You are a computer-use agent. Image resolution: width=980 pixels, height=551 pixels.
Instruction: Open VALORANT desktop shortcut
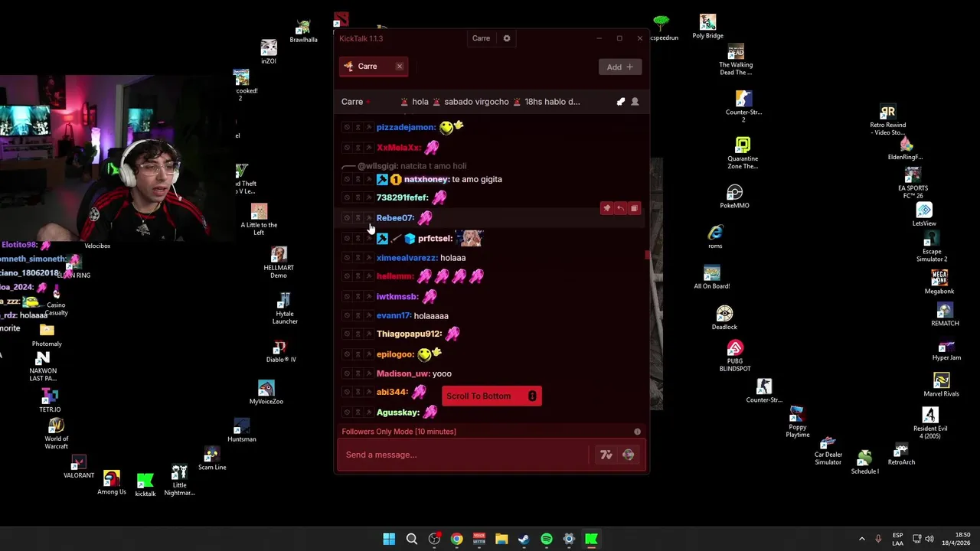pos(79,468)
